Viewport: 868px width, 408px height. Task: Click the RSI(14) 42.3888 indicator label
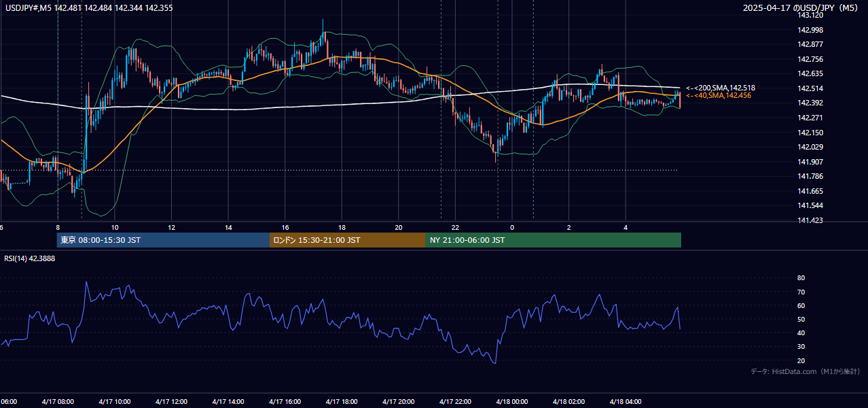pos(30,258)
